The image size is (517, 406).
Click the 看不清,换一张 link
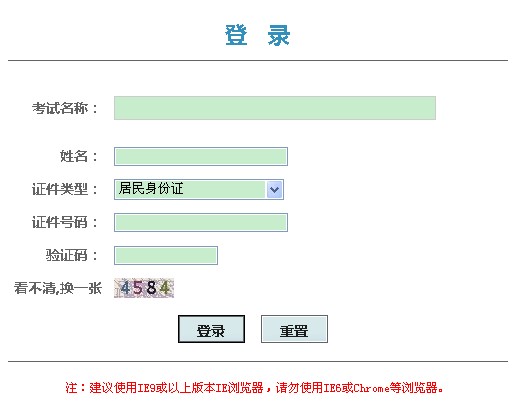click(x=58, y=288)
